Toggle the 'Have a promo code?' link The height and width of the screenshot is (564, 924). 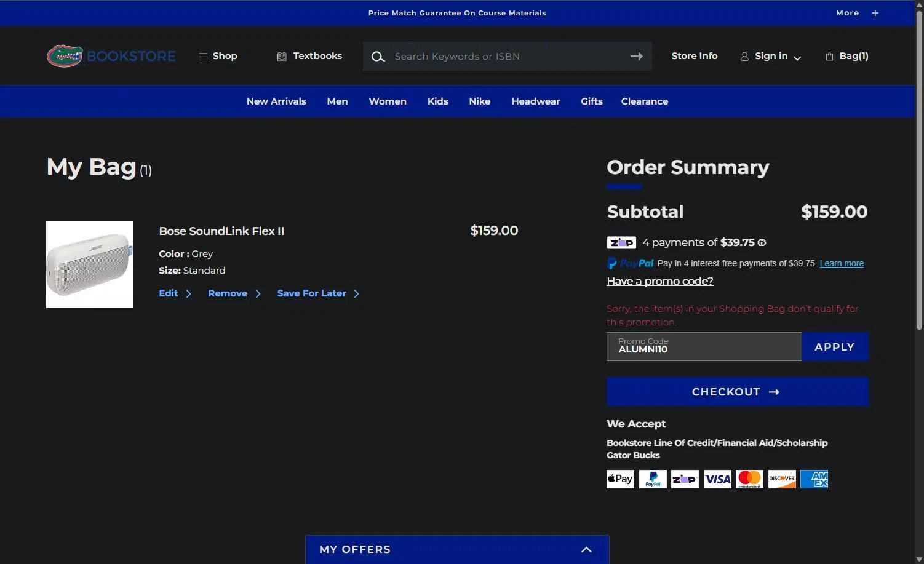[660, 281]
